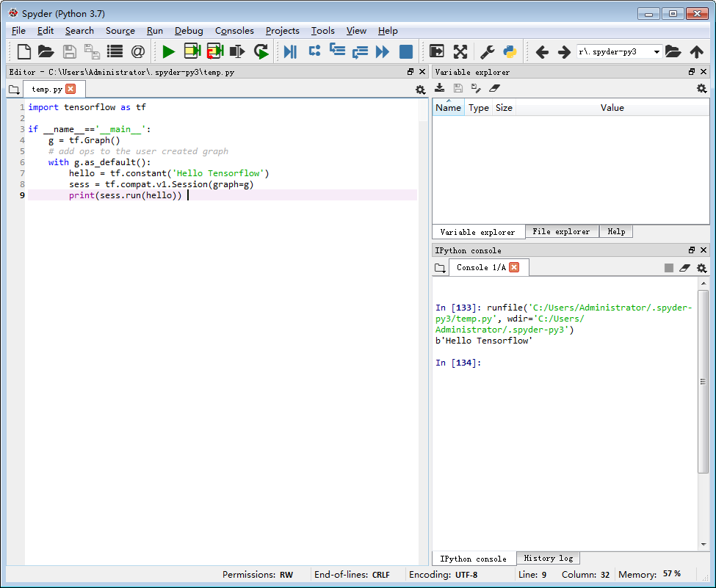The width and height of the screenshot is (716, 588).
Task: Open the Consoles menu
Action: tap(234, 31)
